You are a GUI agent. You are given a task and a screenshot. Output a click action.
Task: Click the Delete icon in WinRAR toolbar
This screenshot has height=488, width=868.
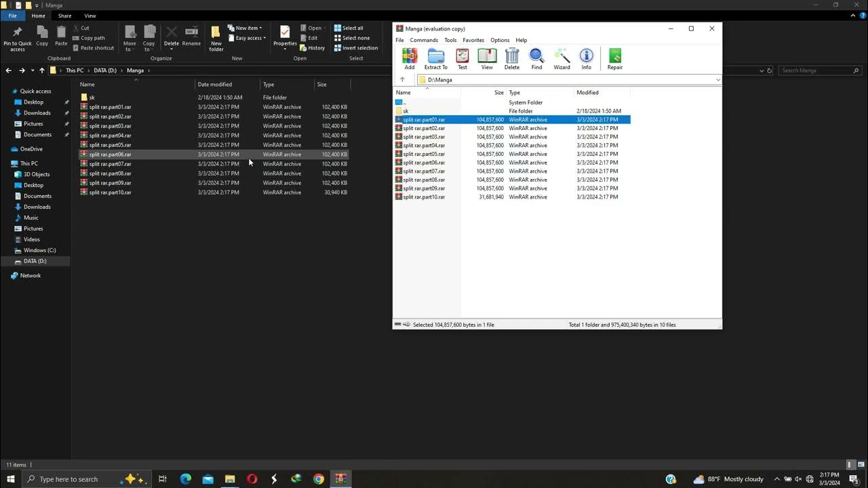(512, 59)
